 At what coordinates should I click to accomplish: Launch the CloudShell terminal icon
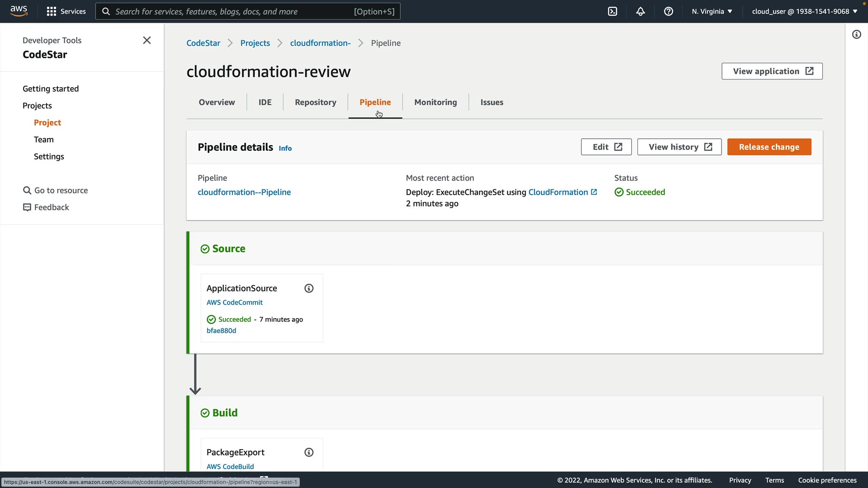(x=612, y=11)
